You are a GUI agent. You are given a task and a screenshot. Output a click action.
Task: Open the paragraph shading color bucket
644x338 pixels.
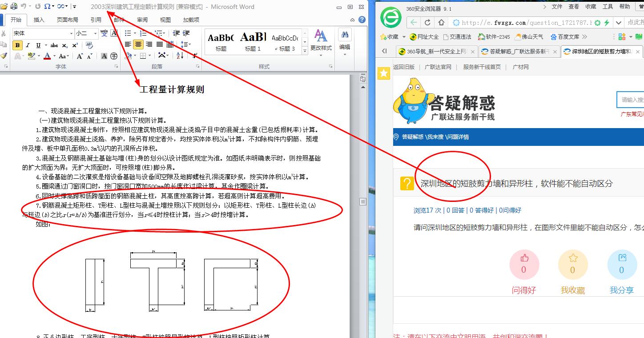click(129, 56)
